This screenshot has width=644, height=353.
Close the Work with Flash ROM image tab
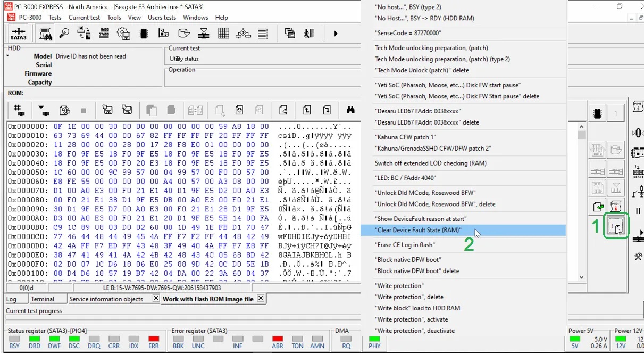point(261,299)
